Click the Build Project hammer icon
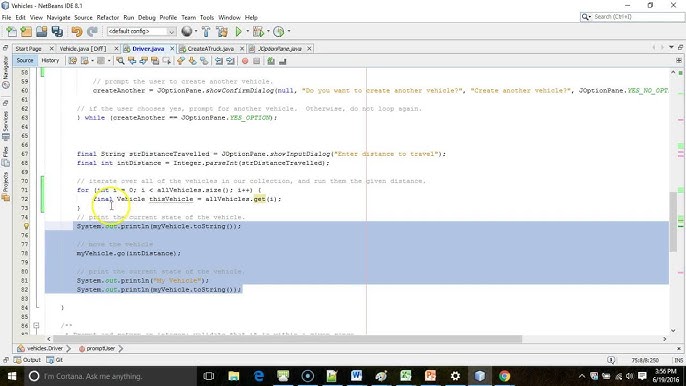The height and width of the screenshot is (386, 686). coord(206,32)
